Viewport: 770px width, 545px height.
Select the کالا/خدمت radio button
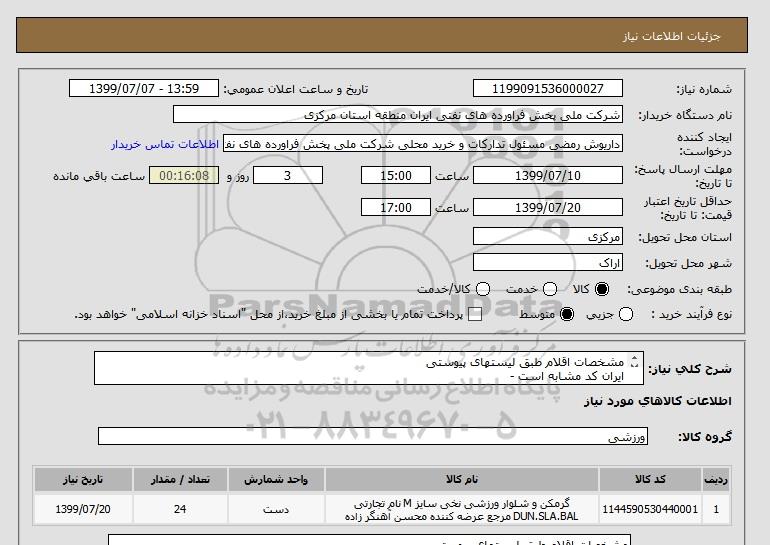483,289
